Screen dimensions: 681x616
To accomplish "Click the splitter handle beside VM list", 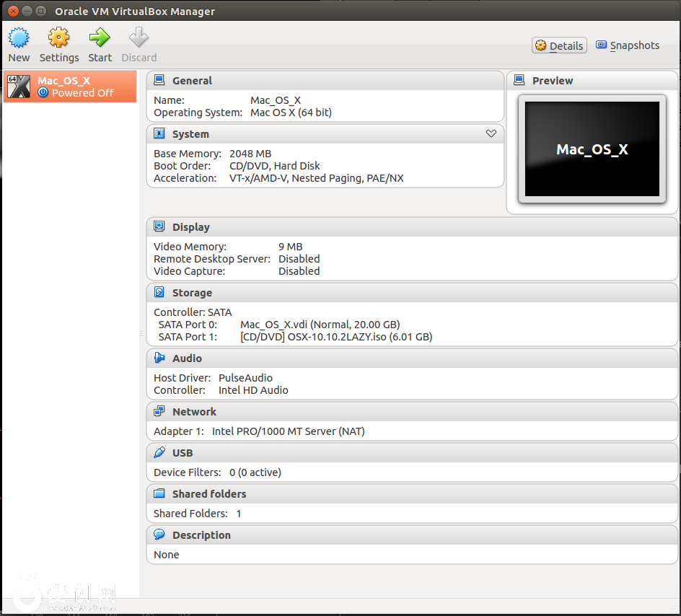I will [141, 334].
